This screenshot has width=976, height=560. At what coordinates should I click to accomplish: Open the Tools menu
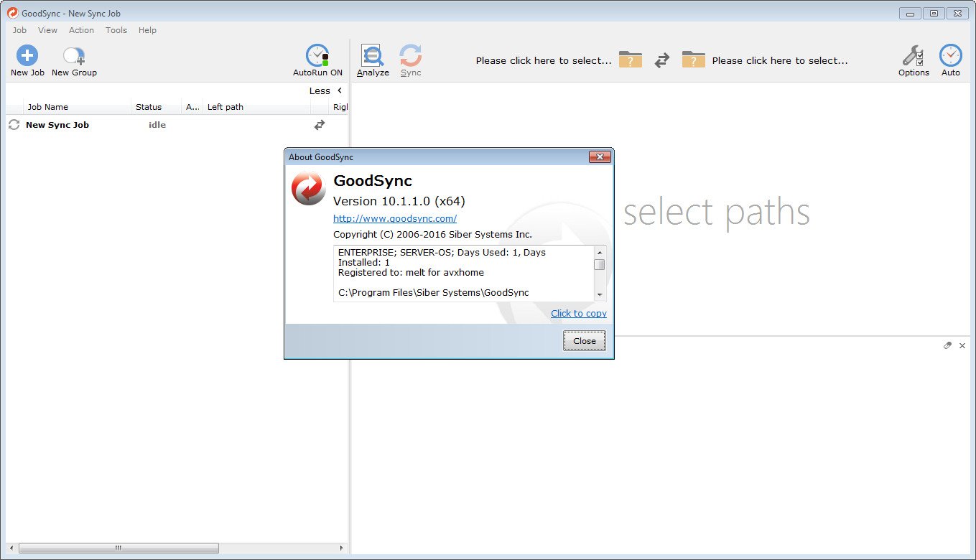(x=116, y=30)
